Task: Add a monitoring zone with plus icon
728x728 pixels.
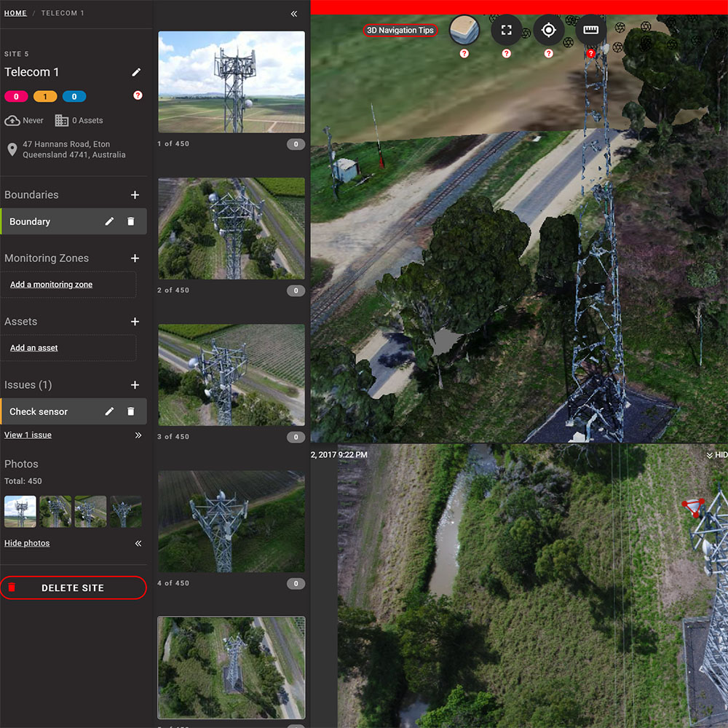Action: (135, 258)
